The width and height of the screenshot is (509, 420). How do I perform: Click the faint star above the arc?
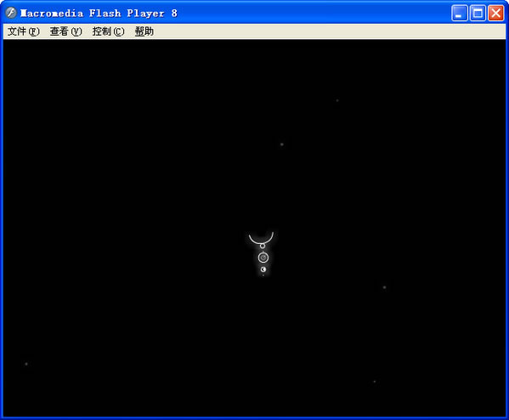point(282,145)
